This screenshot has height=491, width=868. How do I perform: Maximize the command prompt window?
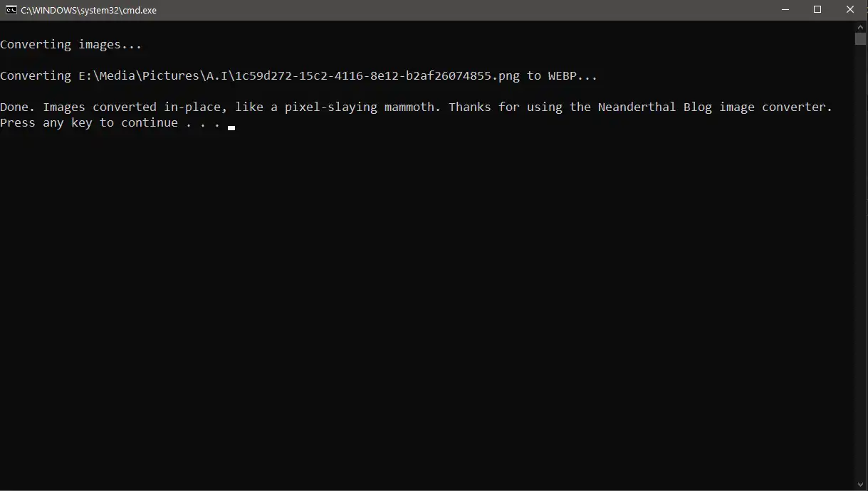(x=817, y=10)
